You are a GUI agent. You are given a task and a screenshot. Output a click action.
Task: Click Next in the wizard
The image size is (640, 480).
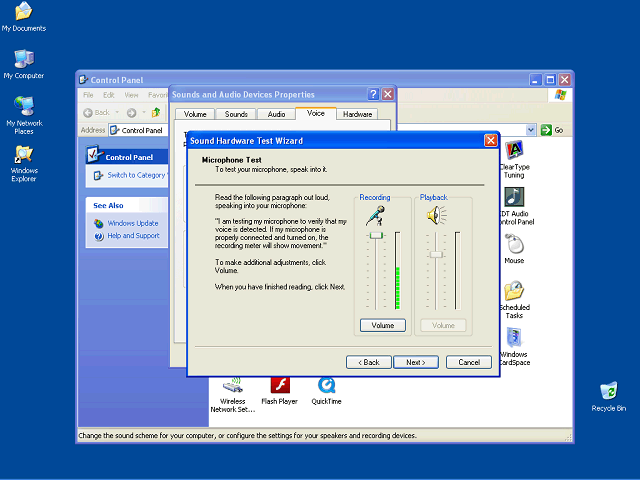point(416,362)
